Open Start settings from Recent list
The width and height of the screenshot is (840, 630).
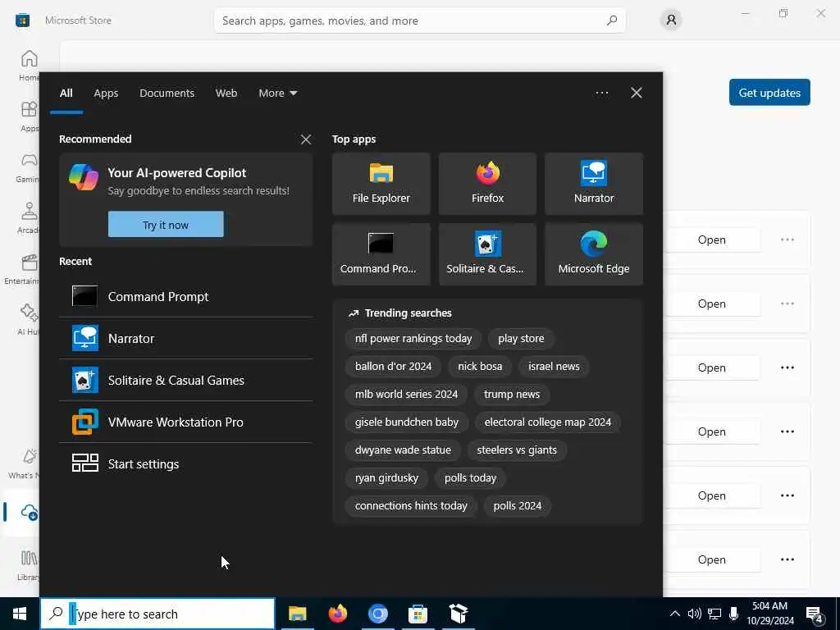185,463
